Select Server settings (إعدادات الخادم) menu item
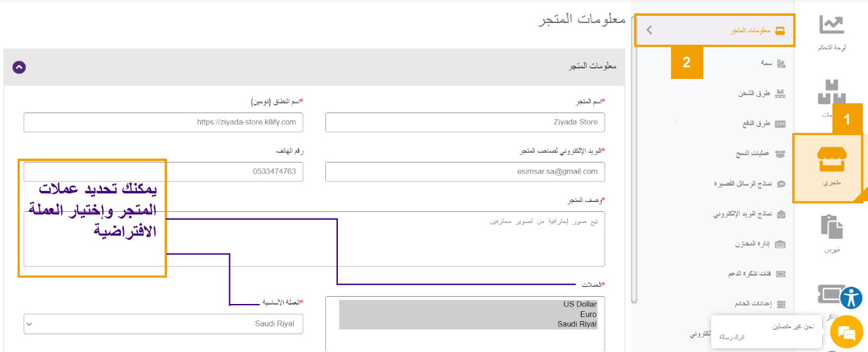This screenshot has width=868, height=352. (752, 304)
